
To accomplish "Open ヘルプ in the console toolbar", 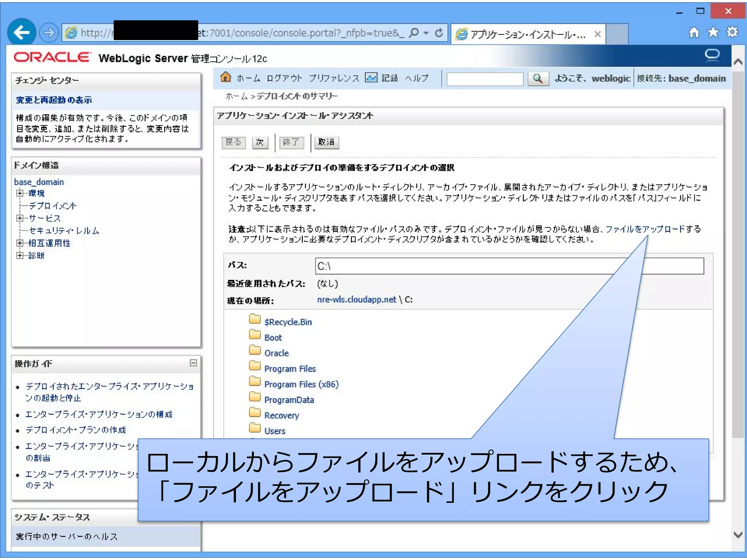I will click(x=417, y=78).
